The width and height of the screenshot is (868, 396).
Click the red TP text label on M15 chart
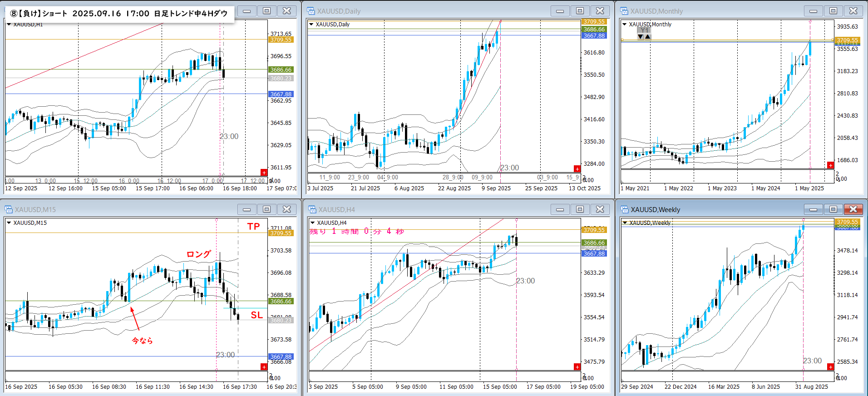(x=253, y=227)
